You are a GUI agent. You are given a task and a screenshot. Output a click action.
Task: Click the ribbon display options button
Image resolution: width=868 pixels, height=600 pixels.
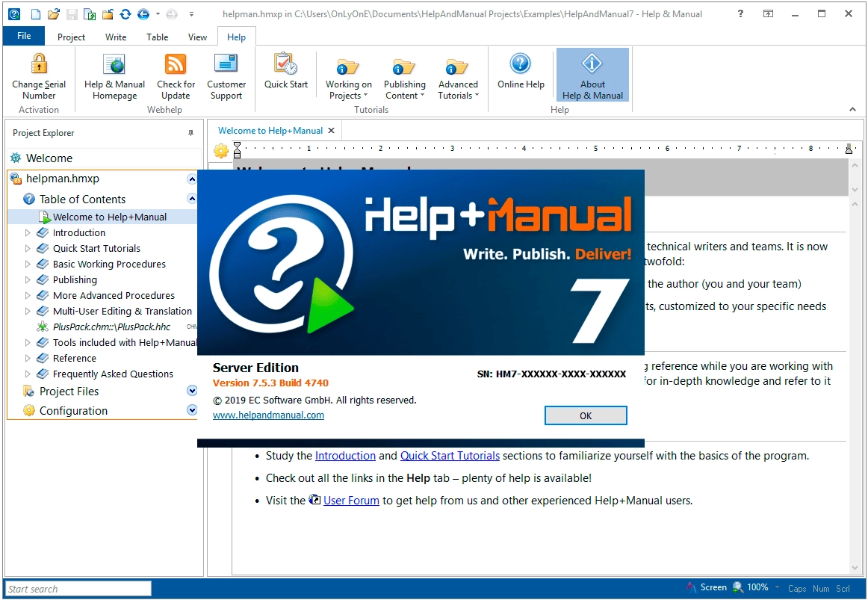pos(768,14)
